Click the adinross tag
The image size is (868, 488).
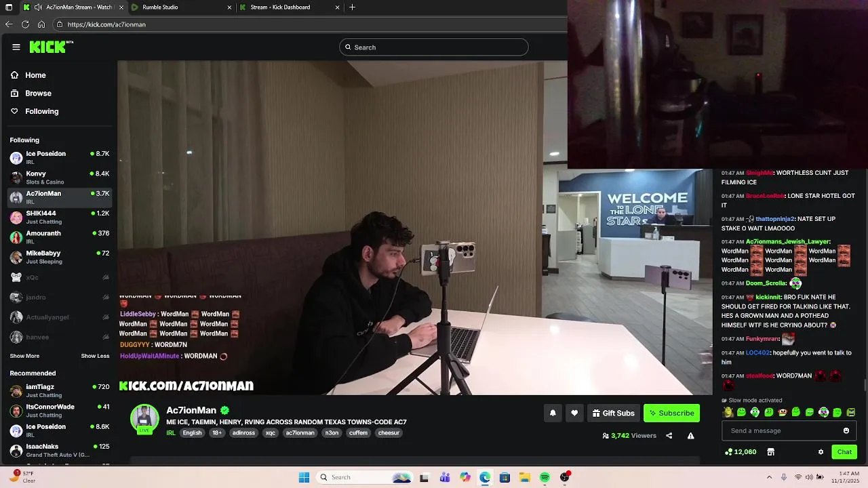(243, 433)
